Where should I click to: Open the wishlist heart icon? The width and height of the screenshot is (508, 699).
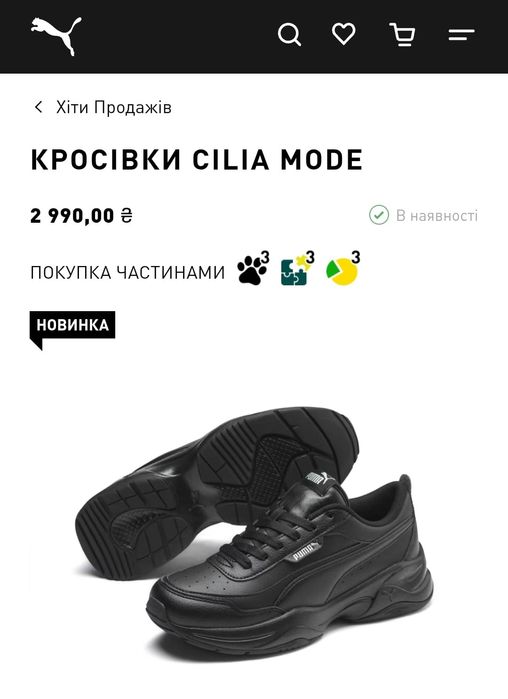[x=344, y=33]
